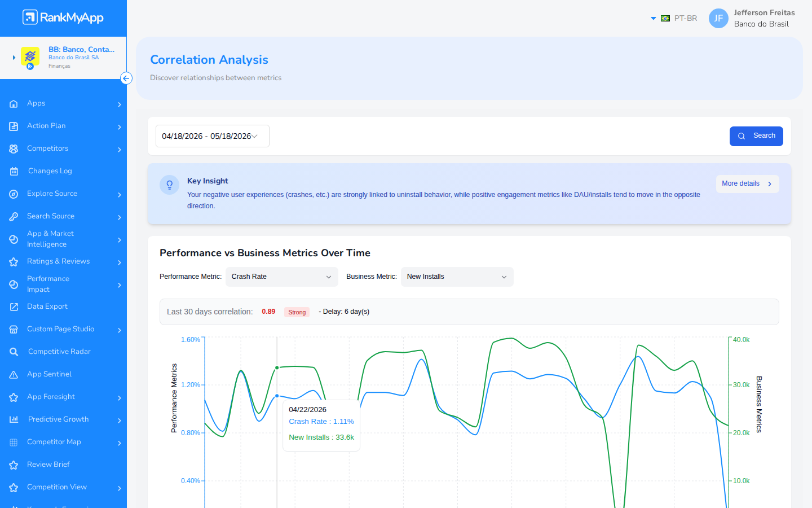Expand the Ratings & Reviews chevron
This screenshot has width=812, height=508.
(120, 262)
